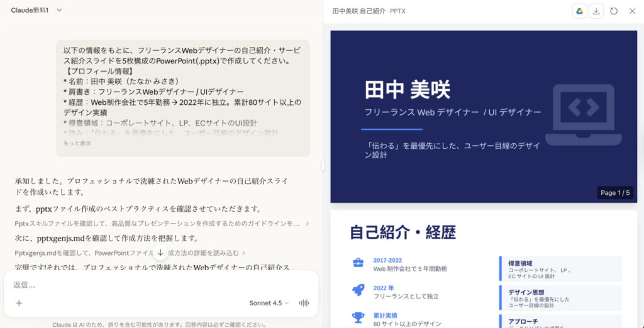Save the presentation to Google Drive

coord(579,11)
